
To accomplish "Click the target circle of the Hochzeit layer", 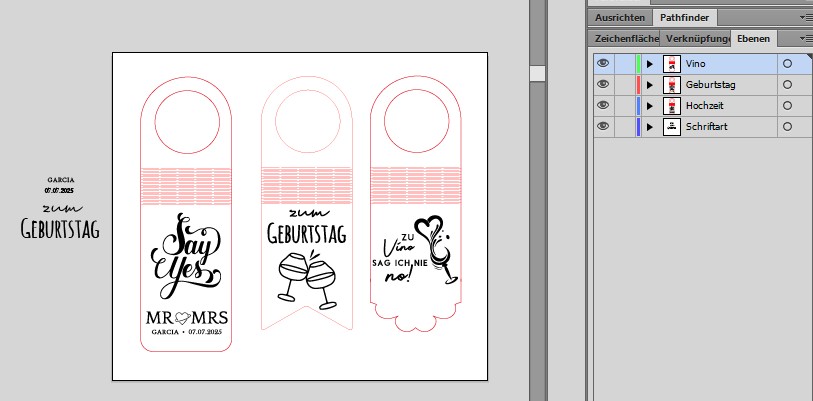I will coord(788,105).
